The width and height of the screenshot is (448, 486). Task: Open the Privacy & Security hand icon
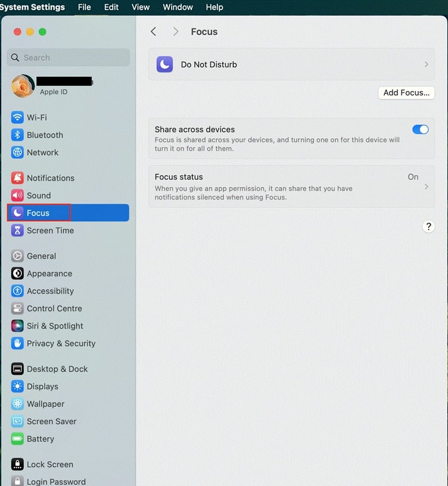17,343
